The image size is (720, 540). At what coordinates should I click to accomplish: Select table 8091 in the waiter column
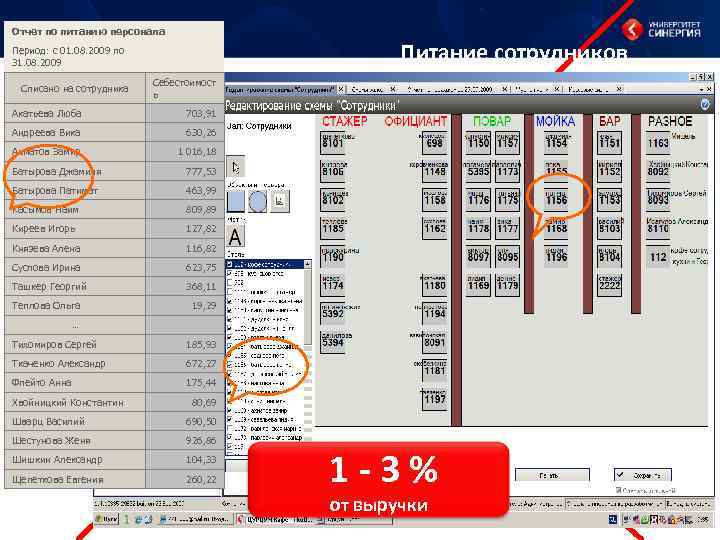click(435, 343)
